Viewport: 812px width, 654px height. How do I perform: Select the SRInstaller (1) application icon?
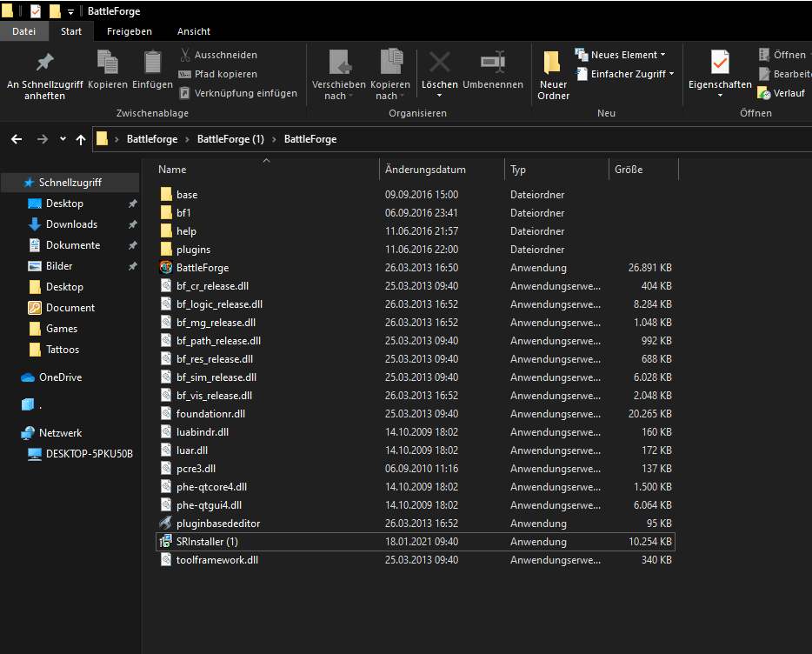166,542
